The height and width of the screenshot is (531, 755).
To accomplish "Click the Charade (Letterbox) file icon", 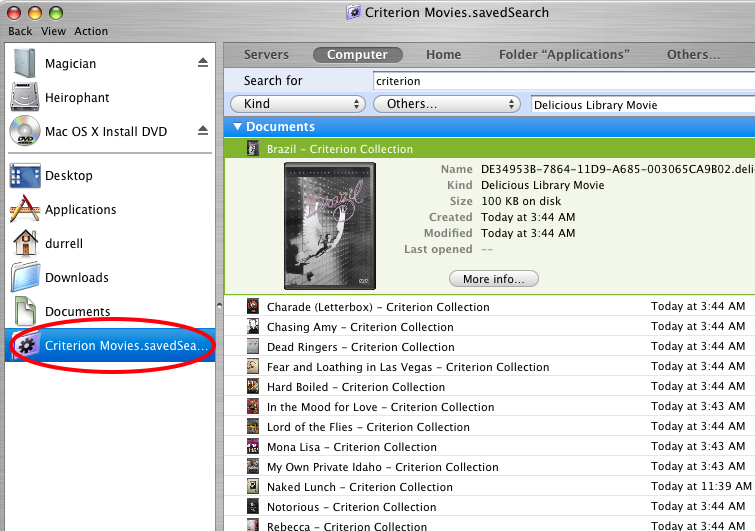I will (253, 306).
